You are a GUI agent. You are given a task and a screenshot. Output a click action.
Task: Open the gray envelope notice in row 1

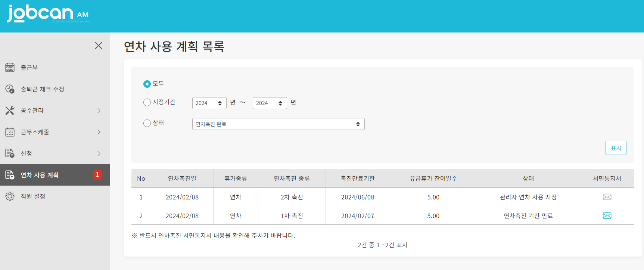(607, 197)
